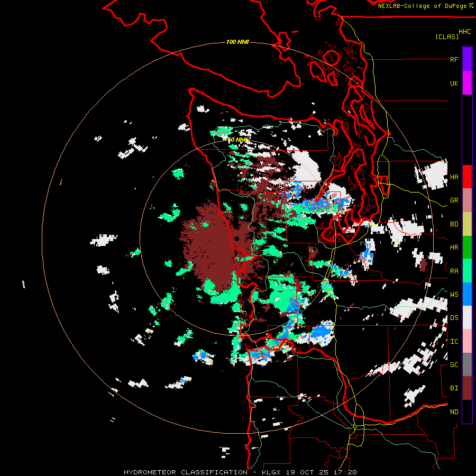Image resolution: width=476 pixels, height=476 pixels.
Task: Click the NEXLAB-College of DuPage credit text
Action: coord(422,6)
